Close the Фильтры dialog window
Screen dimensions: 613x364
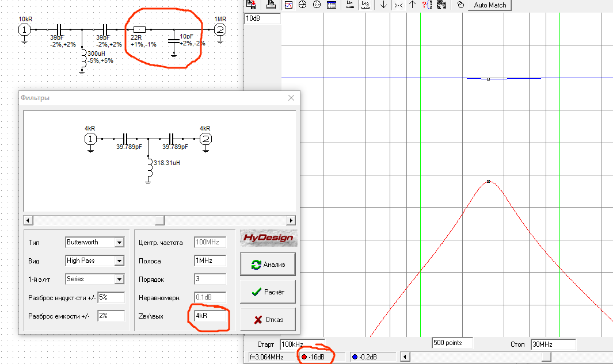(x=291, y=98)
